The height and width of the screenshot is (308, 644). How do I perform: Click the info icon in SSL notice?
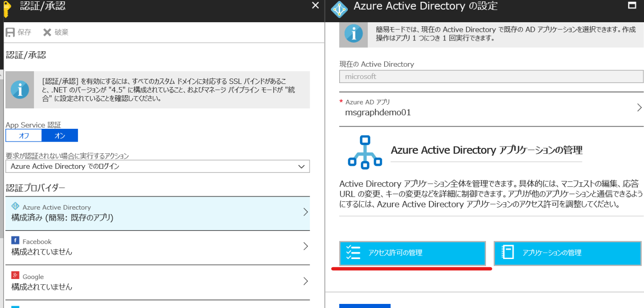(19, 90)
